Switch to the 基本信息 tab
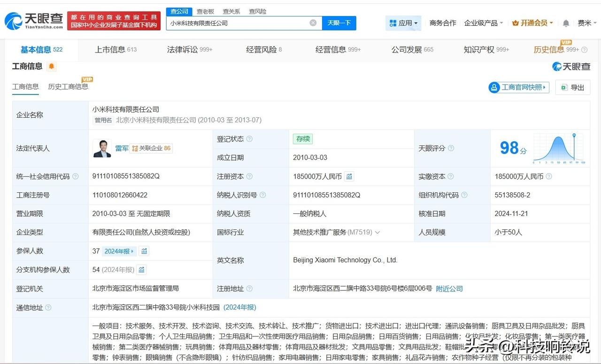The image size is (601, 364). point(41,50)
